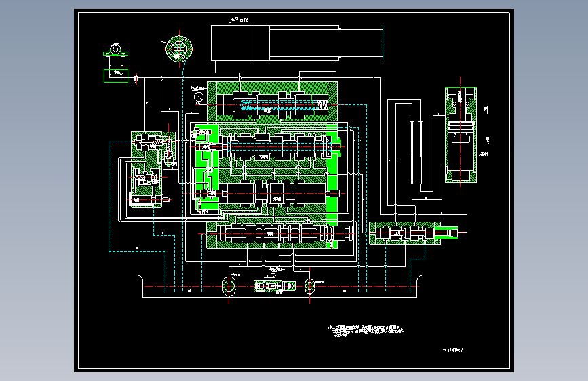Click the large hydraulic cylinder outline at top
The image size is (588, 381).
pos(296,43)
